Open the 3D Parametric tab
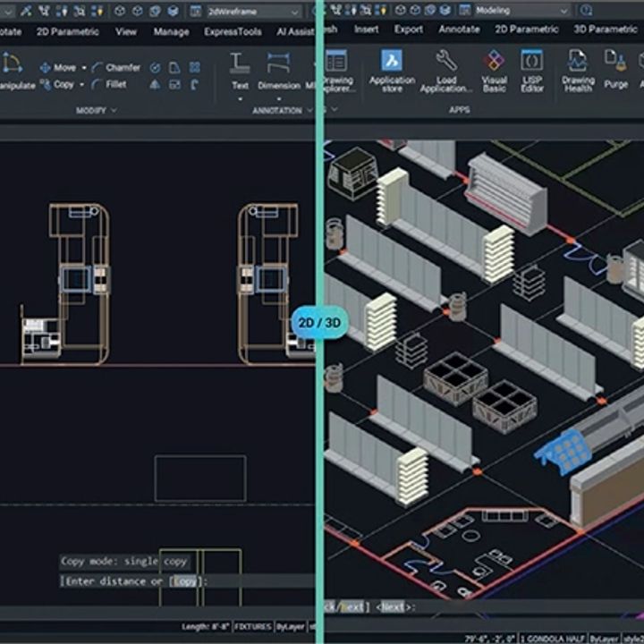This screenshot has height=644, width=644. click(606, 30)
